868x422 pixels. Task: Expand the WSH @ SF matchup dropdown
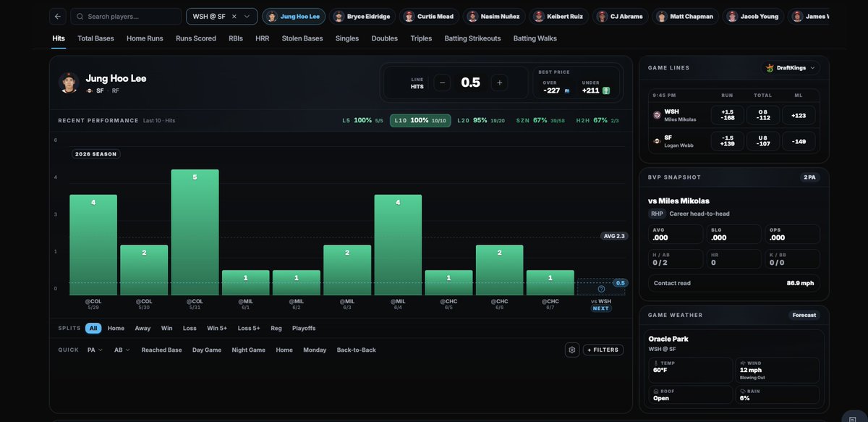click(247, 16)
